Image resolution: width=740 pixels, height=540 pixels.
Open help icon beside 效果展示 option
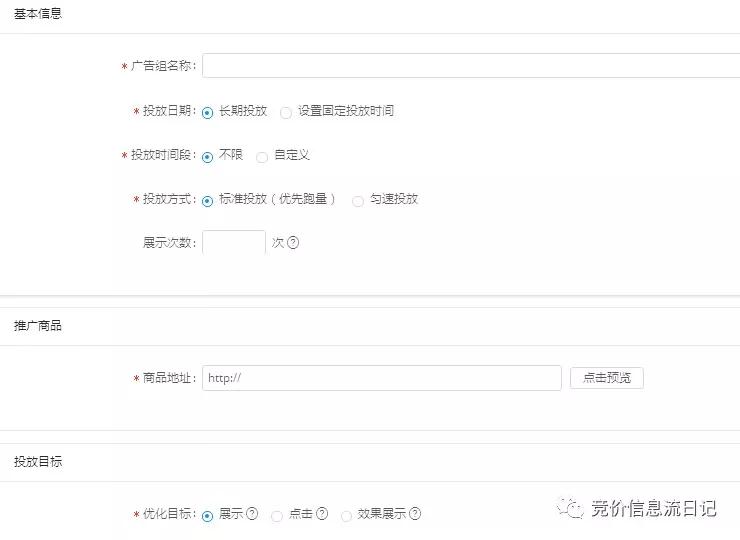[415, 514]
